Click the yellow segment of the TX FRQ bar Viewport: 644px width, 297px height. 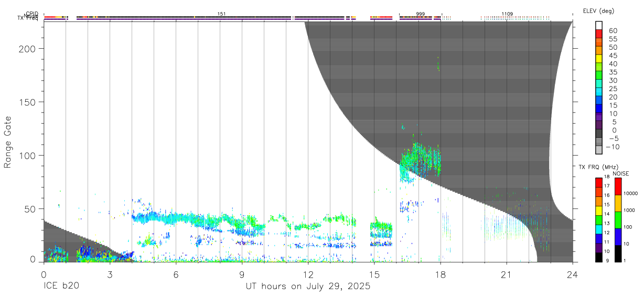pos(598,210)
